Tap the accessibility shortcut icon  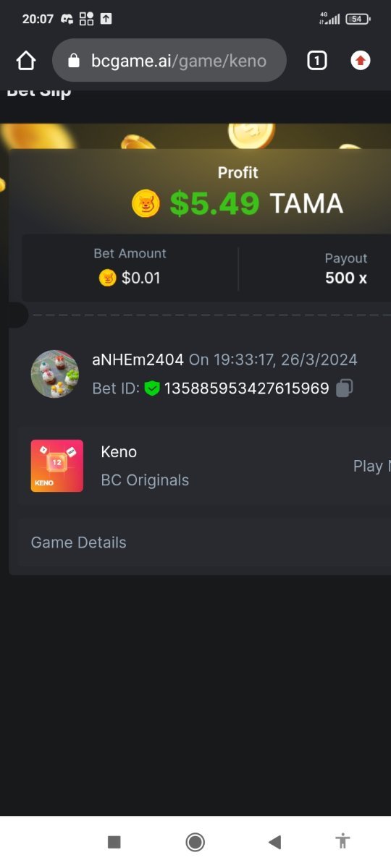[343, 841]
